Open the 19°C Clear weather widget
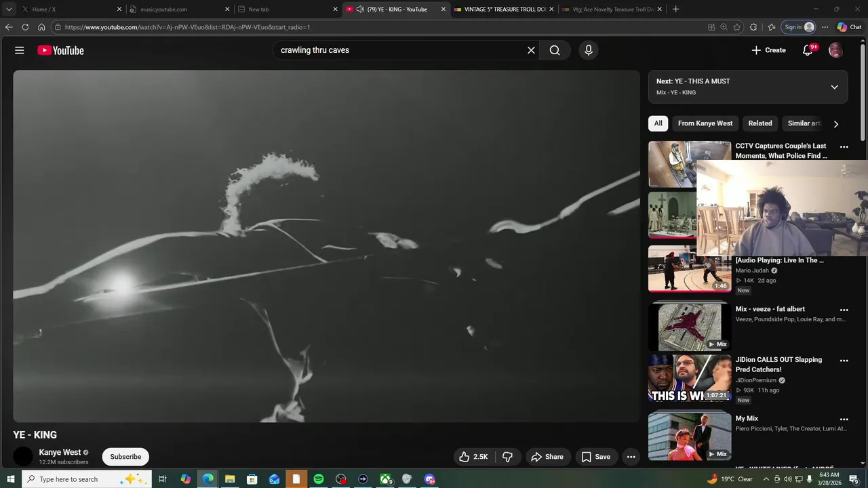The image size is (868, 488). pos(730,479)
